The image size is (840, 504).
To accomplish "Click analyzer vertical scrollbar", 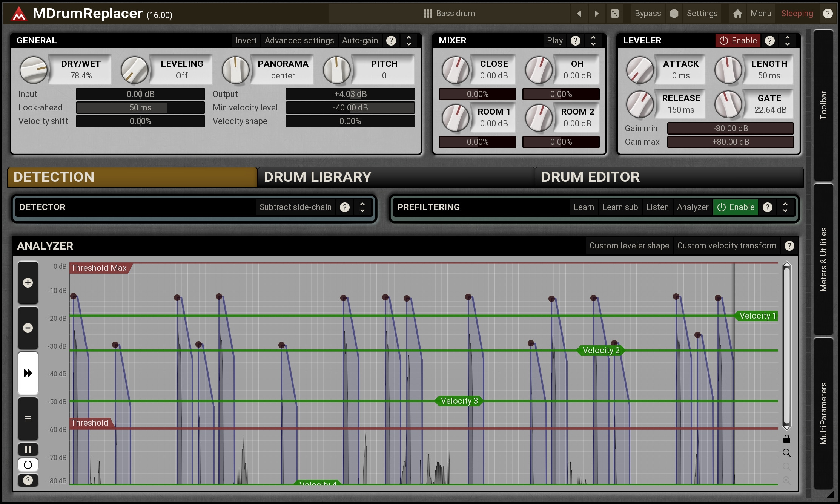I will [x=786, y=346].
